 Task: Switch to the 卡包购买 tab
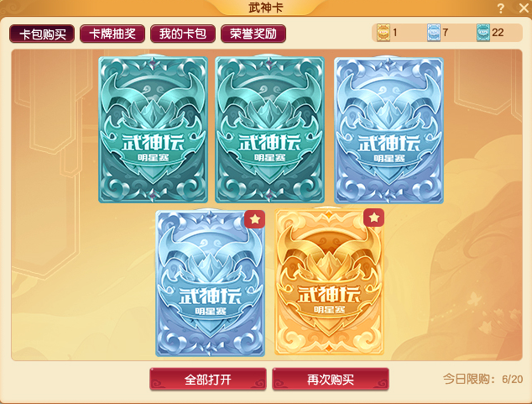[x=42, y=34]
